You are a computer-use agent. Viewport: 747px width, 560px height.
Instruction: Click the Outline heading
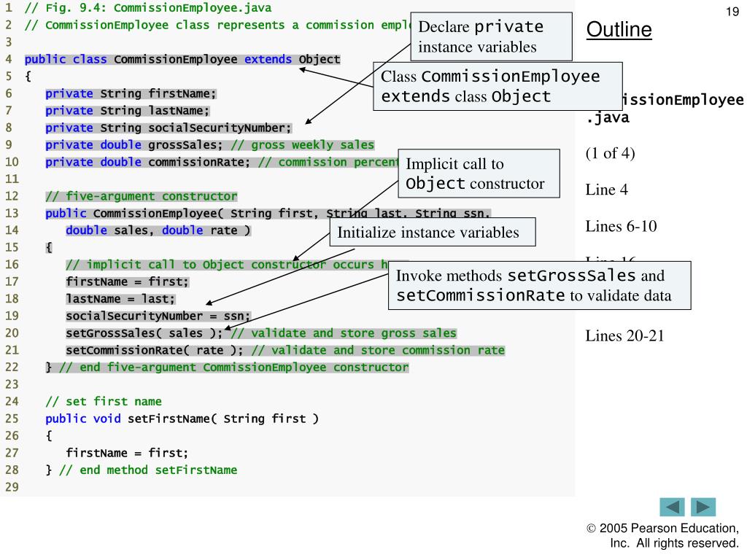(x=619, y=29)
